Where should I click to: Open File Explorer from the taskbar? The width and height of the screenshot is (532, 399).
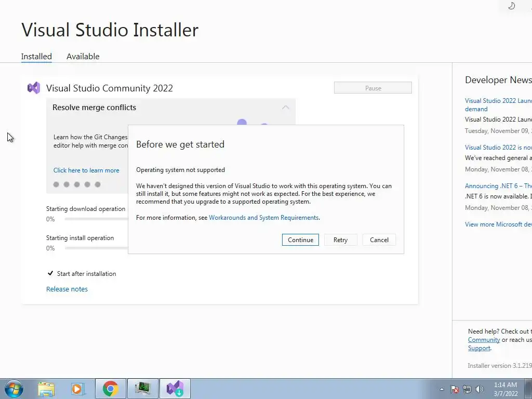(46, 389)
